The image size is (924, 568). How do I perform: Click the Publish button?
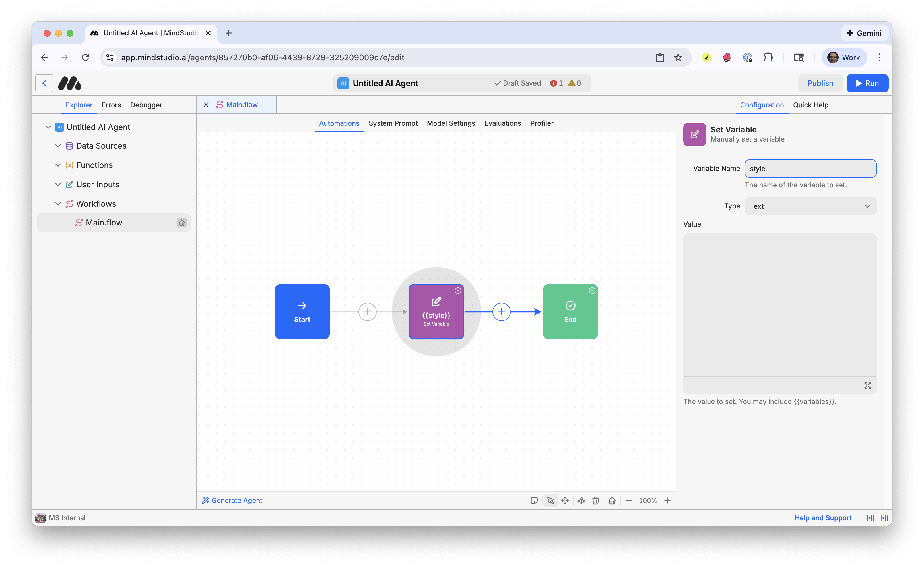click(x=820, y=83)
